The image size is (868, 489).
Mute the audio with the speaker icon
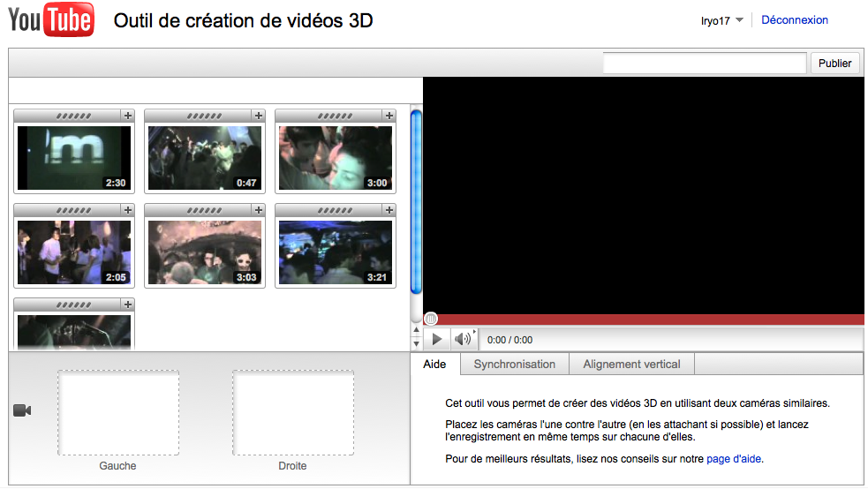click(463, 340)
